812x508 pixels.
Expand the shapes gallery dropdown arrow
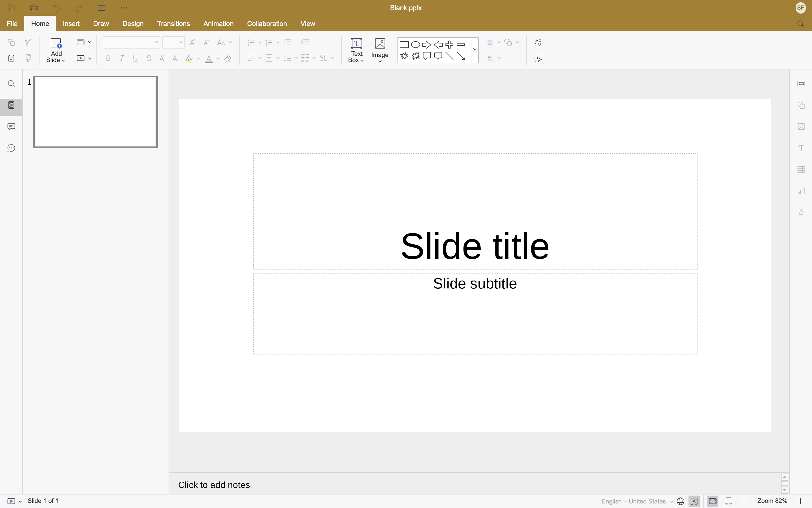click(x=475, y=50)
